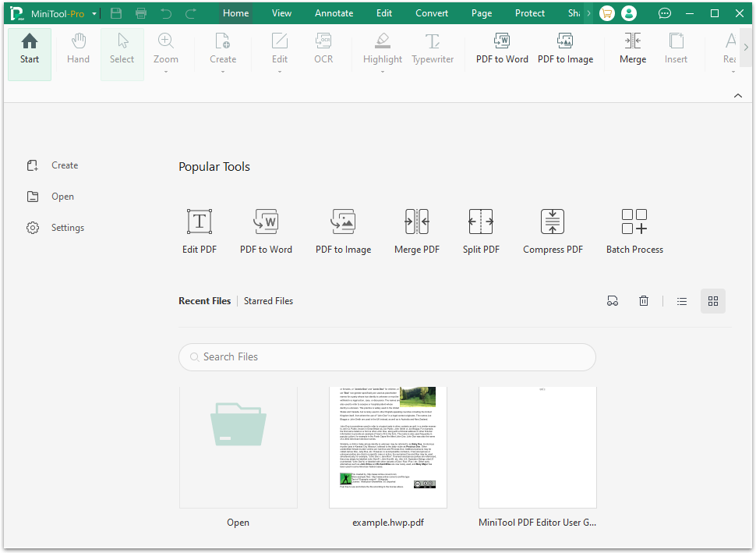Click Create in the left sidebar

[x=52, y=165]
